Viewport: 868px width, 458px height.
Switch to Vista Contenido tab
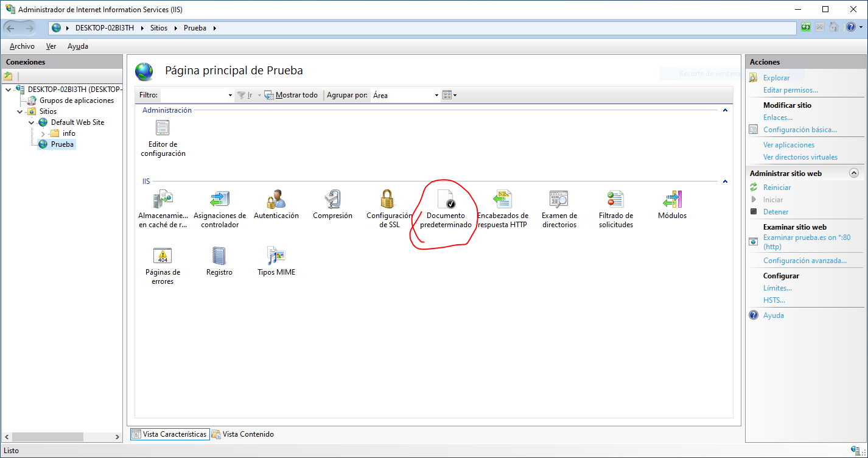(243, 434)
